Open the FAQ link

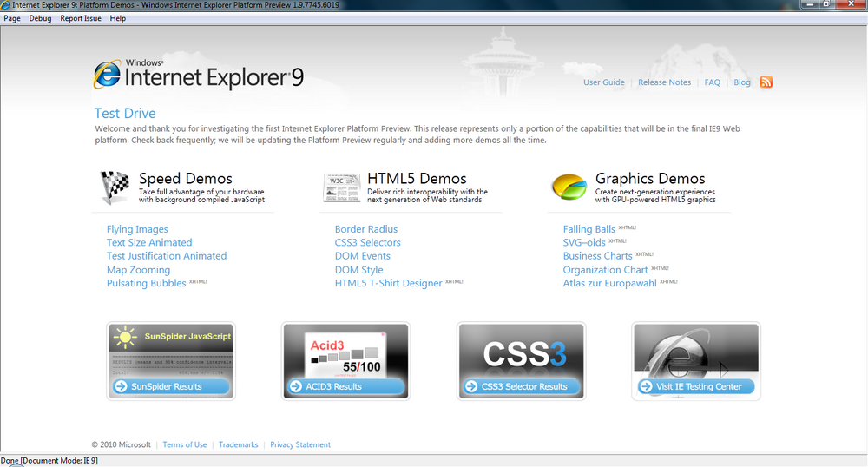point(713,82)
